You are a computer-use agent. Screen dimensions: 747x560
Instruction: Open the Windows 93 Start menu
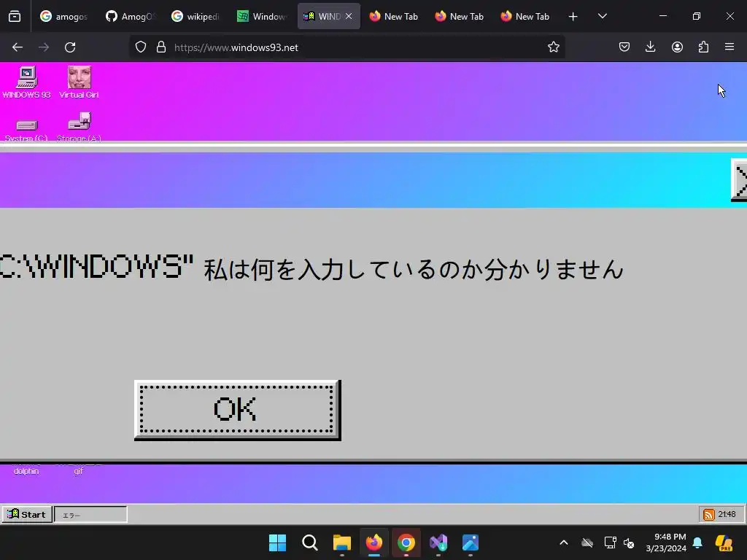tap(27, 514)
